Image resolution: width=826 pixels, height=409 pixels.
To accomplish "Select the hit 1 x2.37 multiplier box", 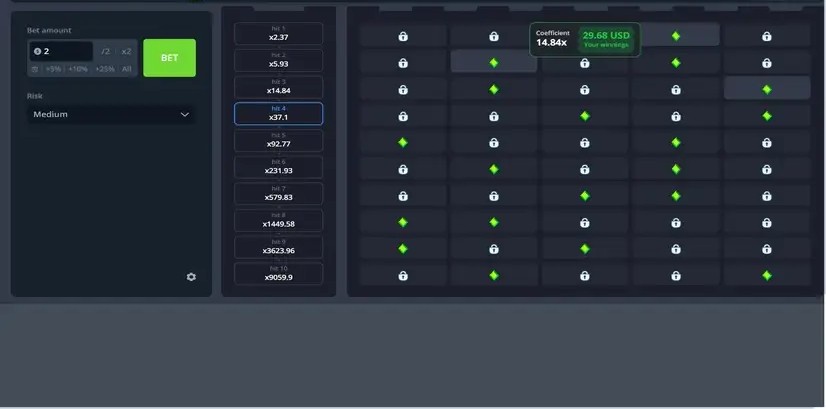I will click(x=278, y=34).
